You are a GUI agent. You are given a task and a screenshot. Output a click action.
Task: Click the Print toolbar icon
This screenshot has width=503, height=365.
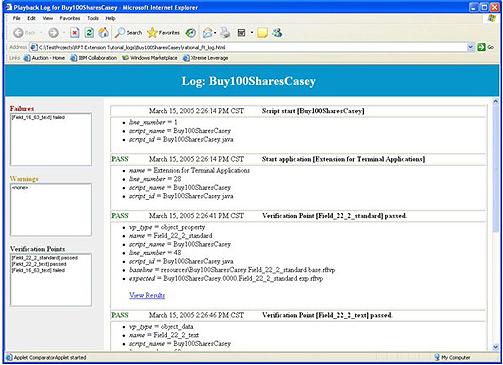pos(226,33)
